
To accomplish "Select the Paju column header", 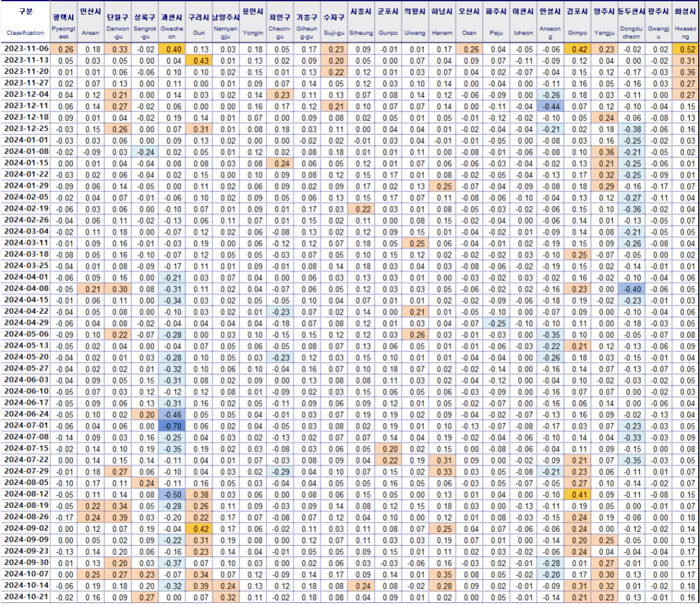I will coord(496,22).
